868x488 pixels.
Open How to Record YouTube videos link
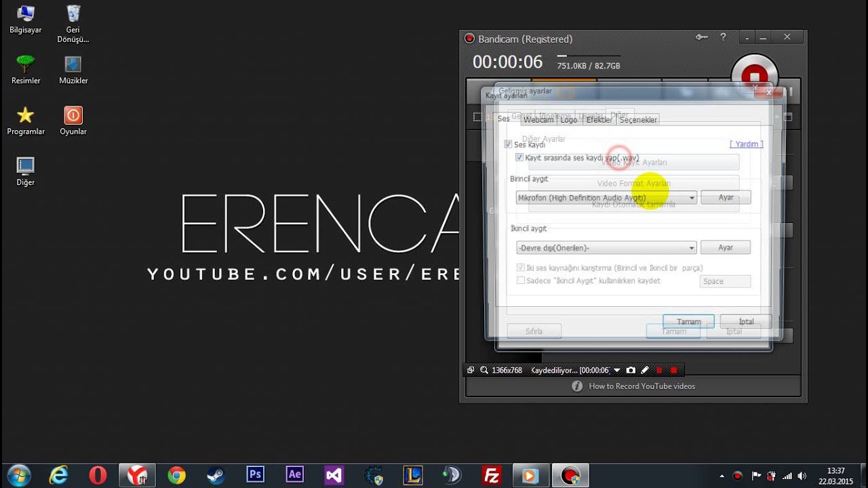[x=642, y=386]
